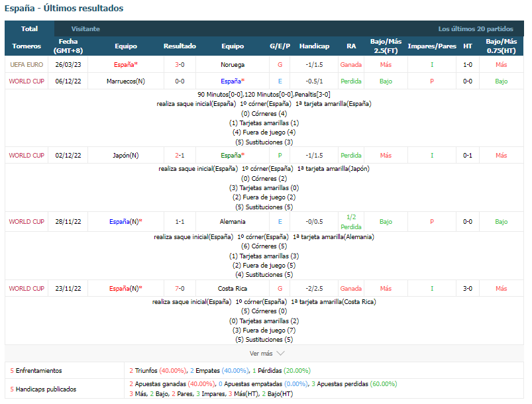Open the 'Los últimos 20 partidos' selector

(475, 29)
